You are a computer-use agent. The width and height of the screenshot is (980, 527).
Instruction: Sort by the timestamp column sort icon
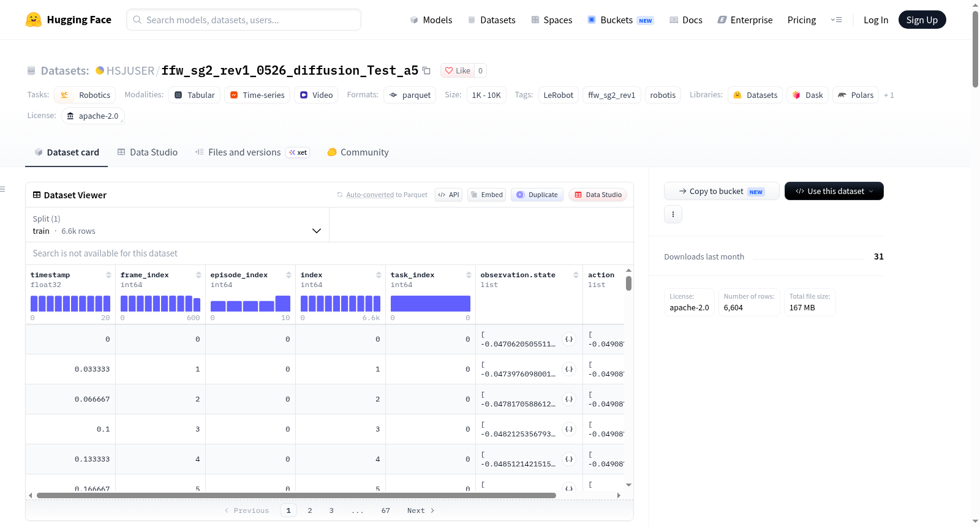pyautogui.click(x=108, y=275)
